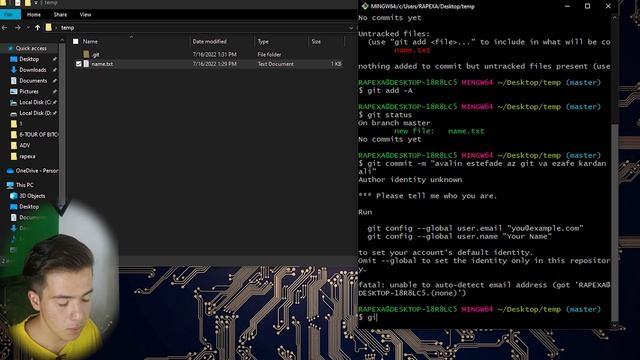Image resolution: width=640 pixels, height=360 pixels.
Task: Go up one folder level arrow
Action: pyautogui.click(x=37, y=28)
